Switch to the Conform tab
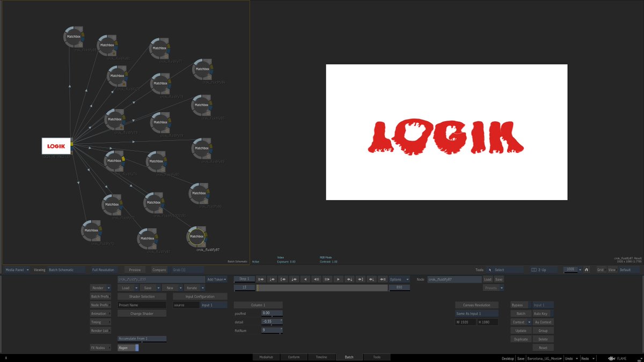The image size is (644, 362). 294,357
